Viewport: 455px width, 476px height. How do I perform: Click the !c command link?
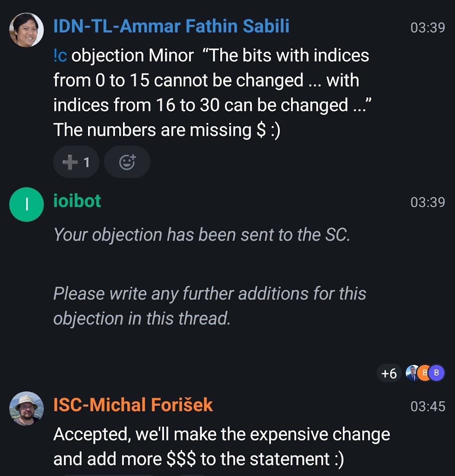tap(60, 56)
